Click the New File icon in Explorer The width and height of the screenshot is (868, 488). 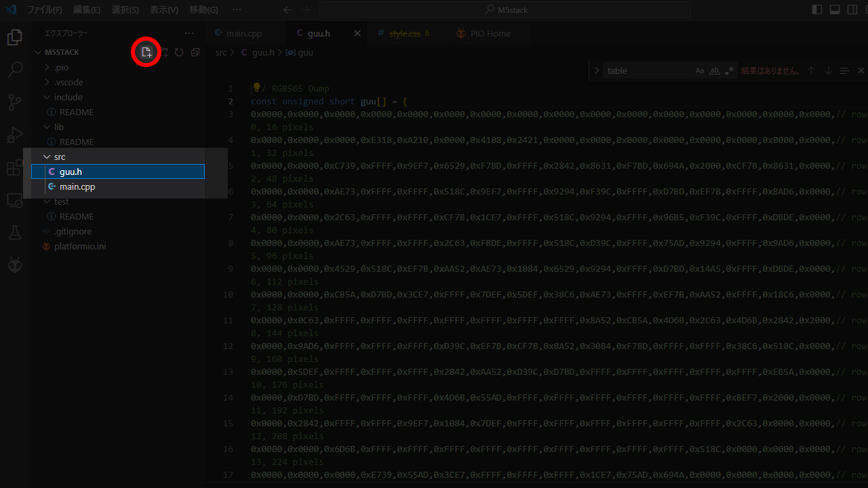[x=146, y=53]
